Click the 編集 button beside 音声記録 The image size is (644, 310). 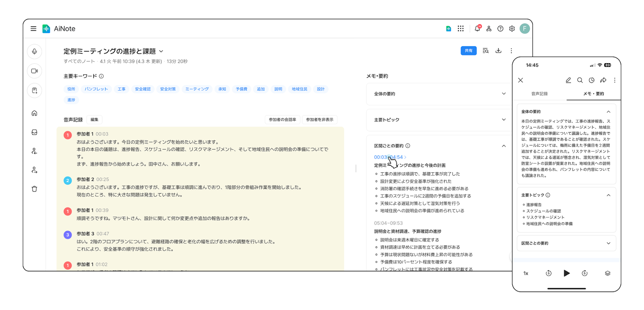95,120
